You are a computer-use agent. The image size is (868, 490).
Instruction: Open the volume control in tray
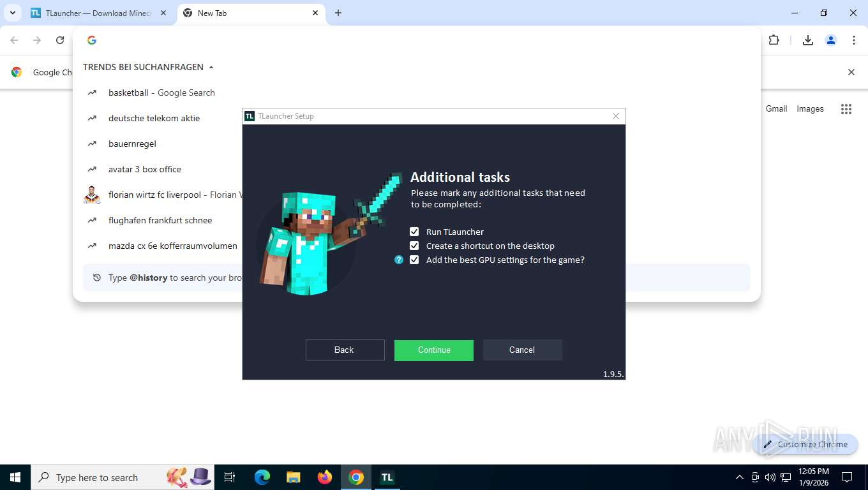770,477
